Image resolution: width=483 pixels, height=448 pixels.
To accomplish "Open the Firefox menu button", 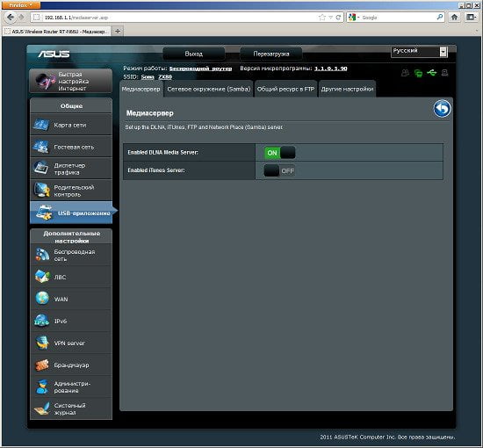I will click(x=21, y=5).
